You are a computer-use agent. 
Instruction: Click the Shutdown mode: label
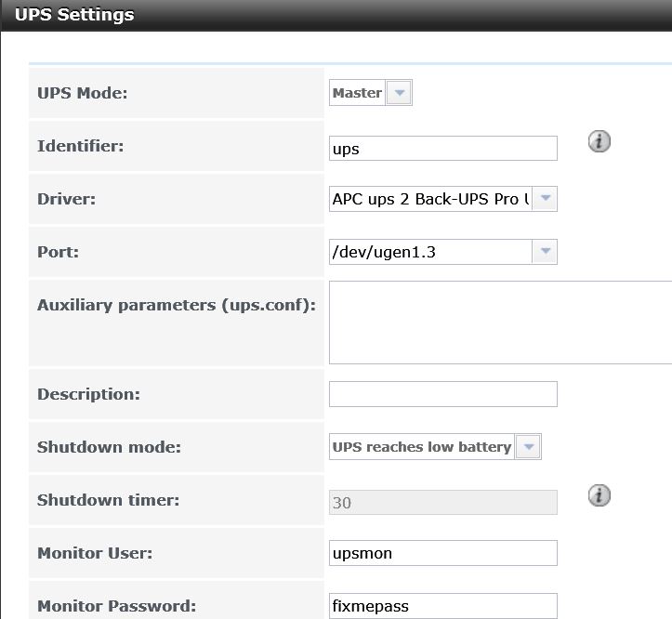(x=109, y=447)
